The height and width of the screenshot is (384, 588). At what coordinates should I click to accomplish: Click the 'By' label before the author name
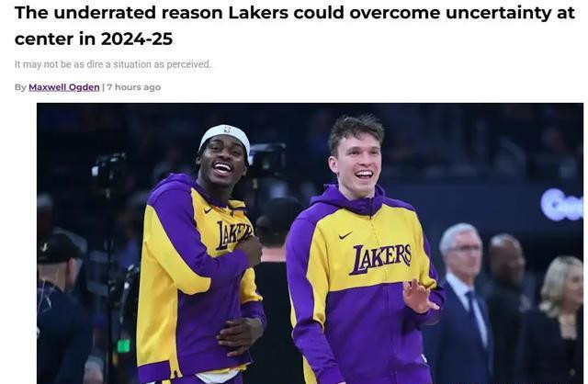[20, 87]
